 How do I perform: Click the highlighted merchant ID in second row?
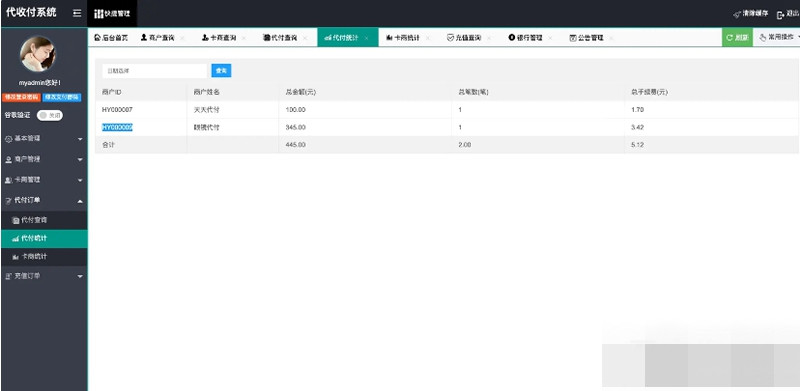point(117,127)
